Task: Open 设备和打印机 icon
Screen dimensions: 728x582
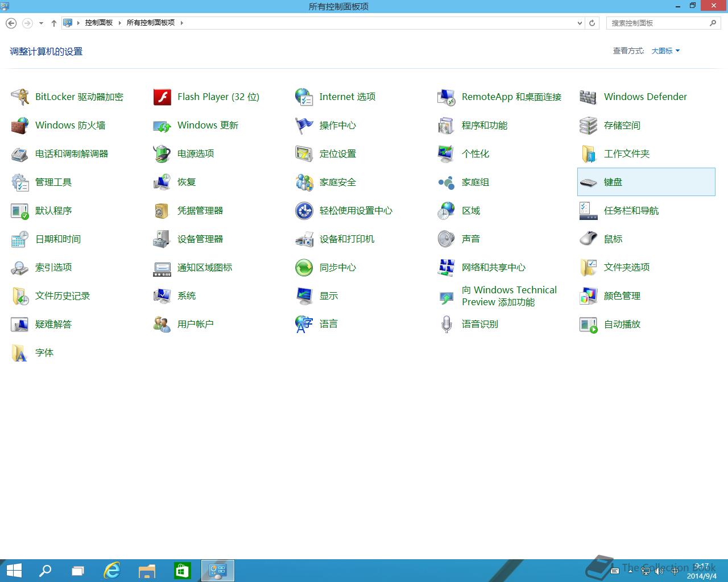Action: (x=304, y=239)
